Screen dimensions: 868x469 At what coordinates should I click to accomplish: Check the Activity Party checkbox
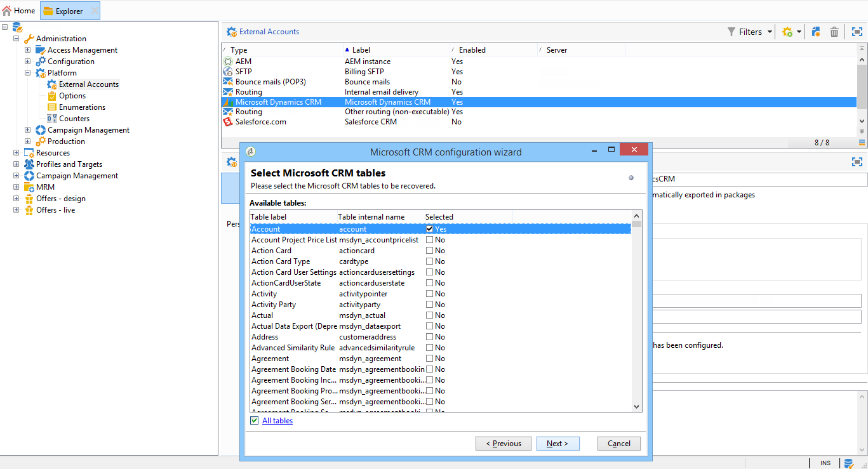(430, 305)
